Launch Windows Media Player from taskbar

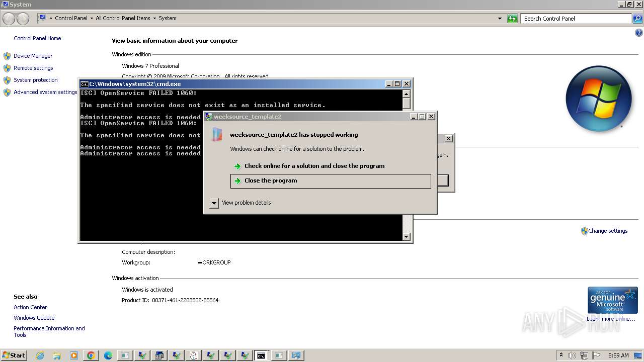click(74, 355)
